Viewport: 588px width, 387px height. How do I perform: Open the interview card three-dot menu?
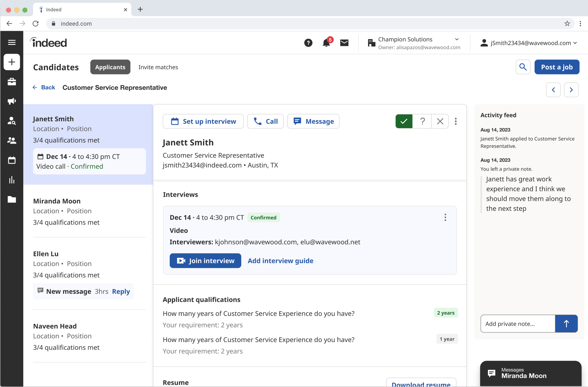pos(445,217)
